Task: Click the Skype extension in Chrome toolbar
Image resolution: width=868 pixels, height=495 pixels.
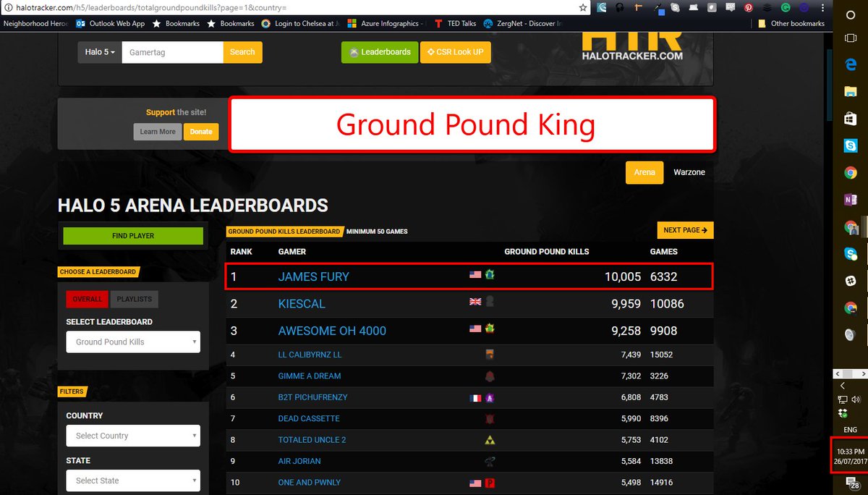Action: pos(676,7)
